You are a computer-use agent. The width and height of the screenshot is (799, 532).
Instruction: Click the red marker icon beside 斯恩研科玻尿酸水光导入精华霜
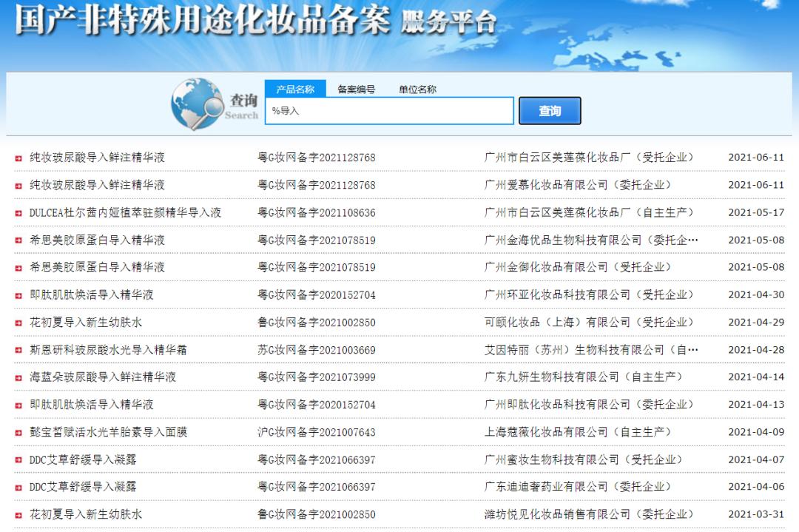tap(18, 349)
